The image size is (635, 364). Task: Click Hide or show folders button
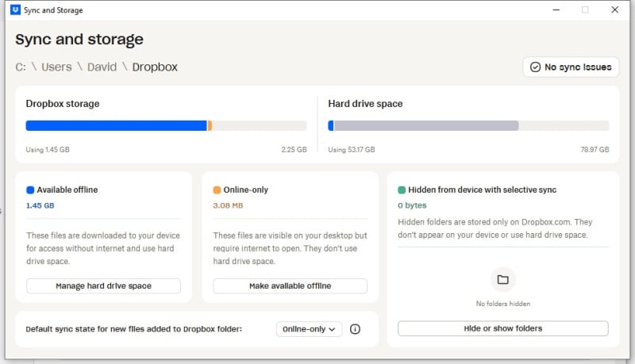pos(502,328)
